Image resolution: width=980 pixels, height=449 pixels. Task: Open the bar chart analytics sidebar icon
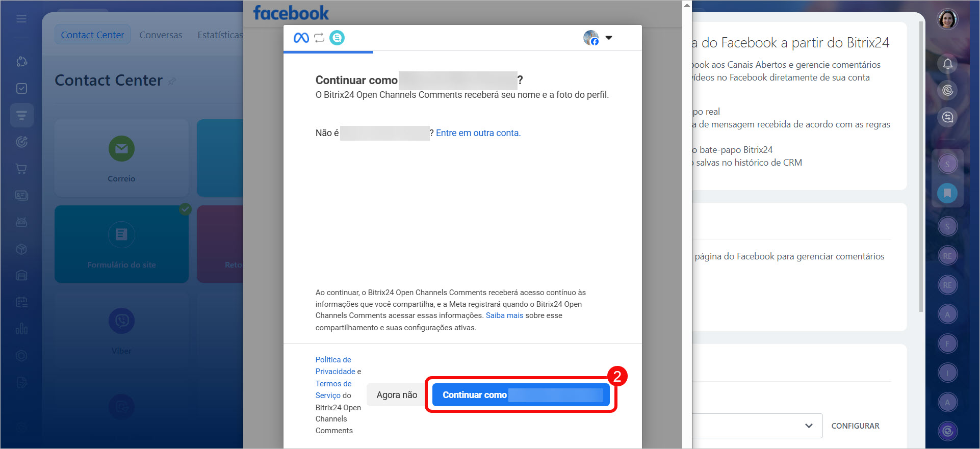click(21, 328)
